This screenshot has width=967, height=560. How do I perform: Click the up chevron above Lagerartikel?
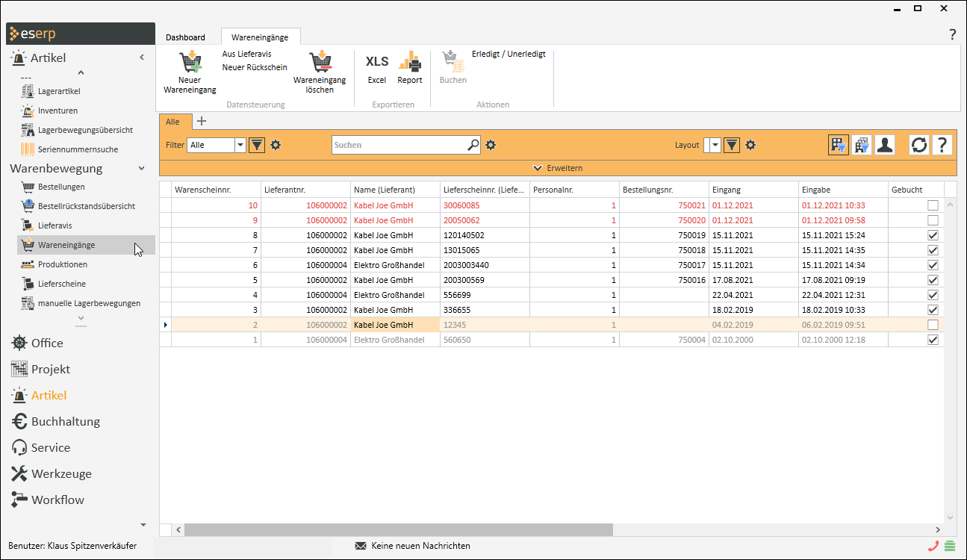click(81, 72)
